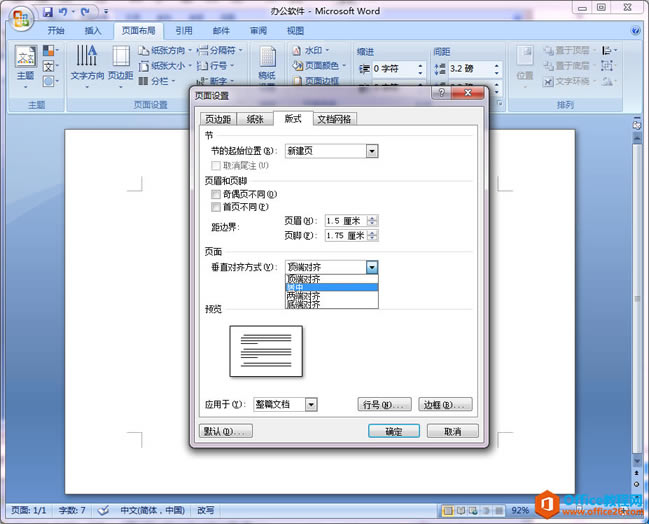Select 顶端对齐 in the alignment list
The width and height of the screenshot is (649, 524).
(x=332, y=279)
